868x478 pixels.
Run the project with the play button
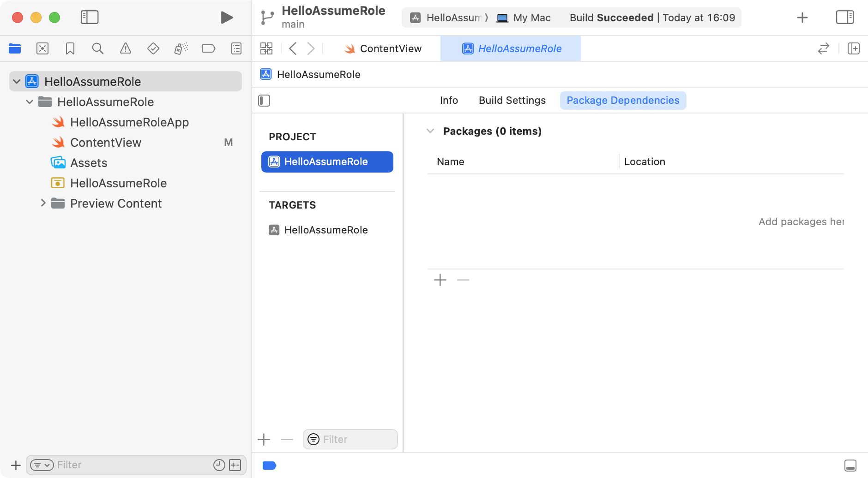(x=227, y=18)
